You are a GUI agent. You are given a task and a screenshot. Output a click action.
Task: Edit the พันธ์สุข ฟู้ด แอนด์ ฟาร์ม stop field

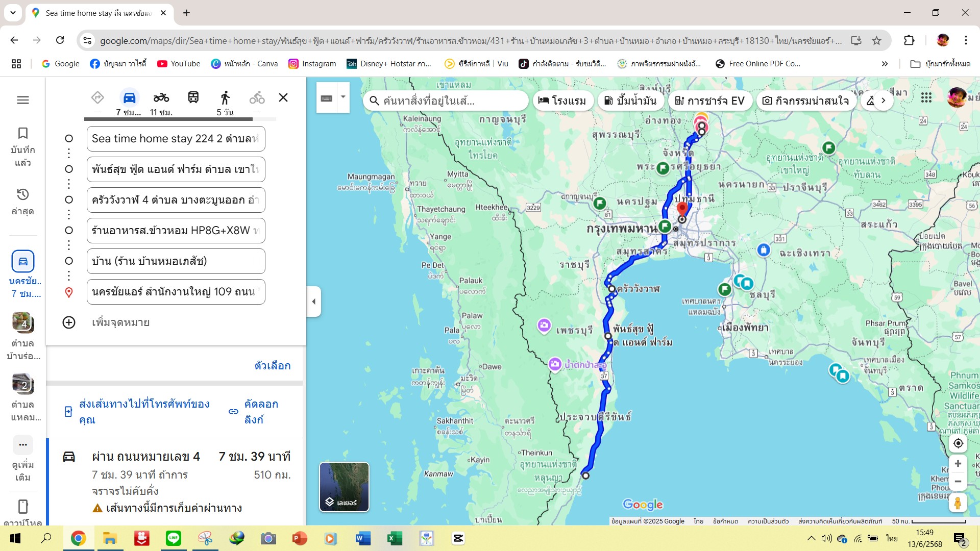coord(176,169)
